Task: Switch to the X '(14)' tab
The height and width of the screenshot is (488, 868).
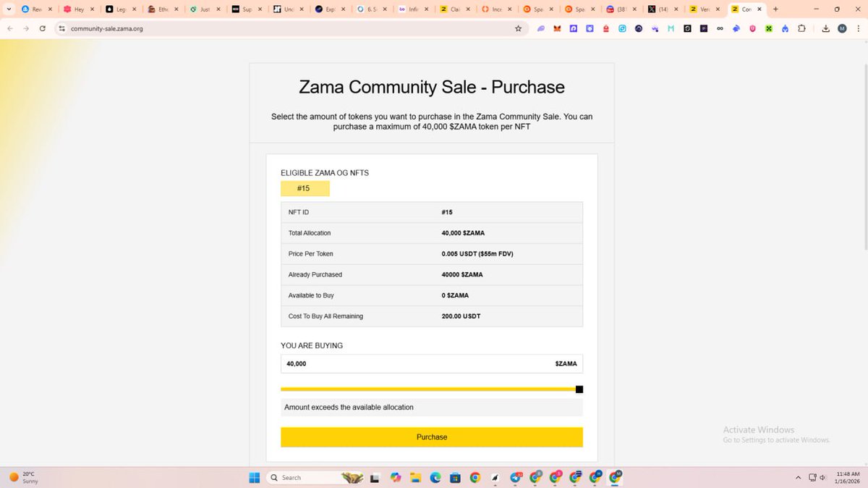Action: 662,9
